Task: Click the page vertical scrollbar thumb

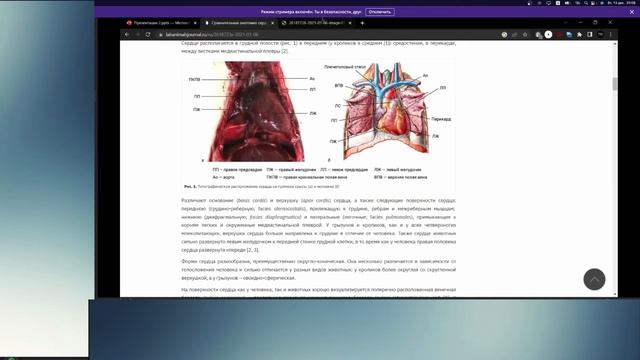Action: pos(615,84)
